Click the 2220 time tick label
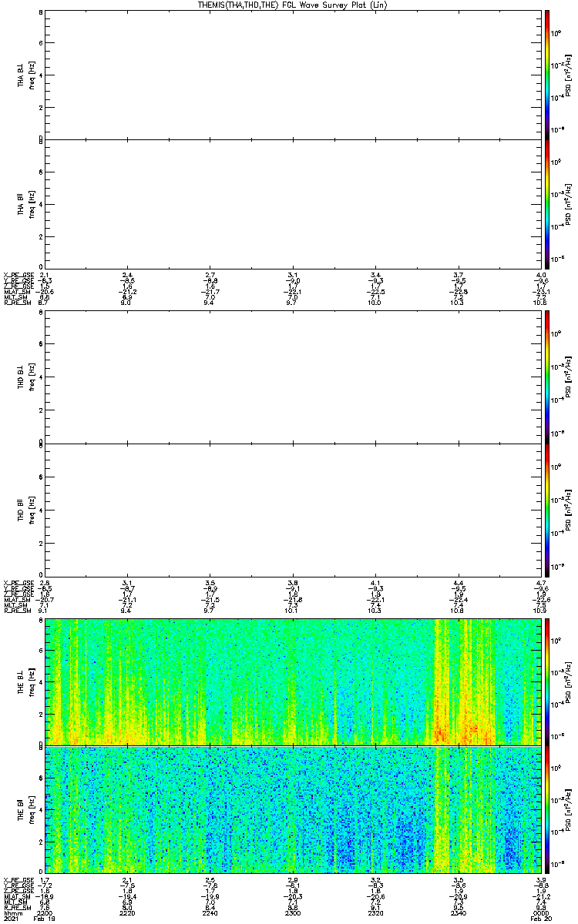 (127, 913)
